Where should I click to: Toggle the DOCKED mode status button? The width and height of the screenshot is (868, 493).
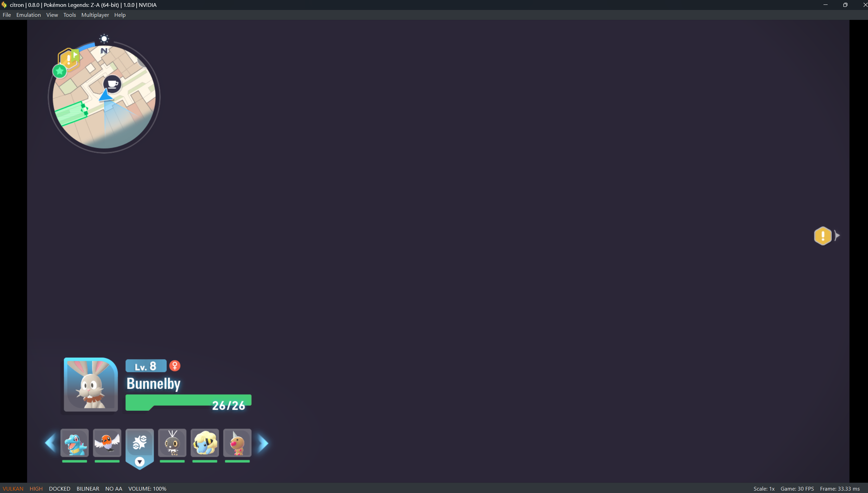point(60,489)
